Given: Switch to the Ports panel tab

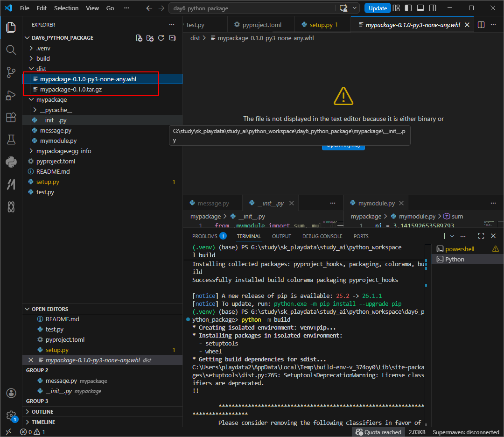Looking at the screenshot, I should coord(361,236).
